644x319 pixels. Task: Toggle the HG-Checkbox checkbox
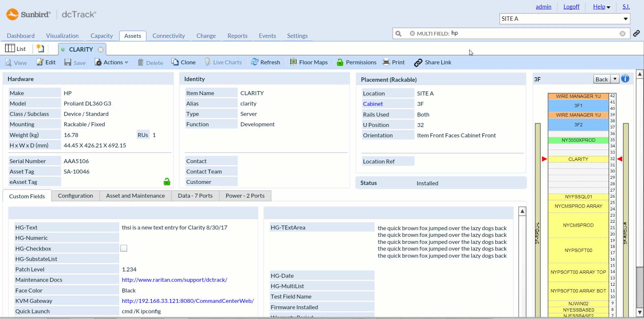tap(124, 248)
